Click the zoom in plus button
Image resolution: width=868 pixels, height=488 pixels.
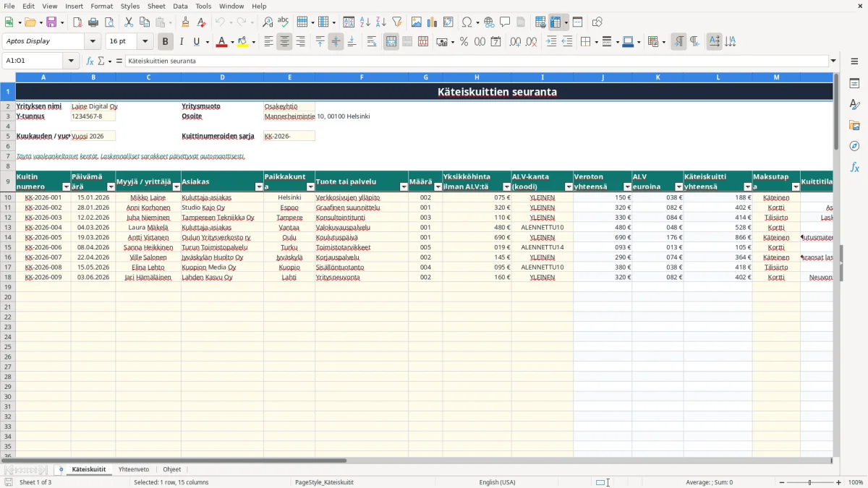839,482
